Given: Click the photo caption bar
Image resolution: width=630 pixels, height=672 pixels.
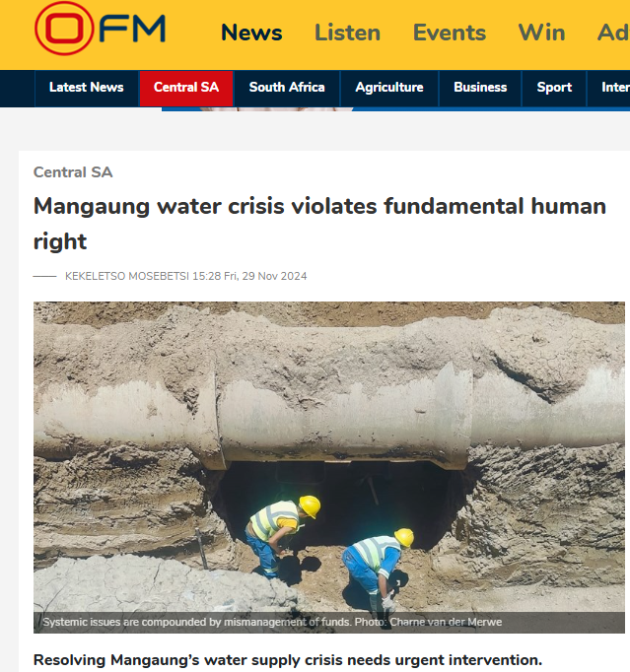Looking at the screenshot, I should tap(329, 623).
